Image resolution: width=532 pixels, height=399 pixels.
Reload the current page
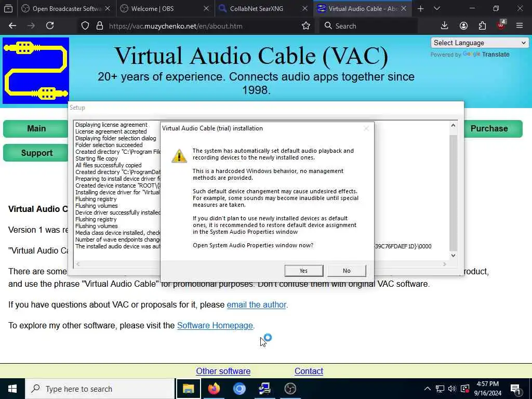(x=50, y=26)
